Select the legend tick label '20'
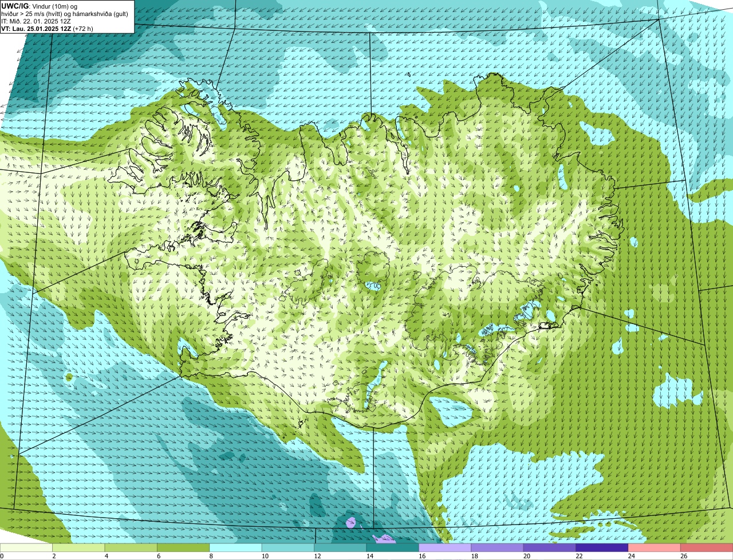 coord(527,556)
